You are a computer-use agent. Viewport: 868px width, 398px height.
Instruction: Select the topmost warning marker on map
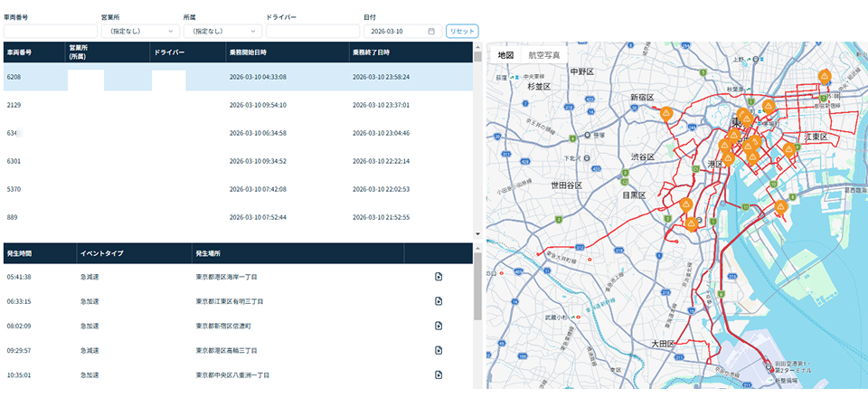tap(825, 76)
